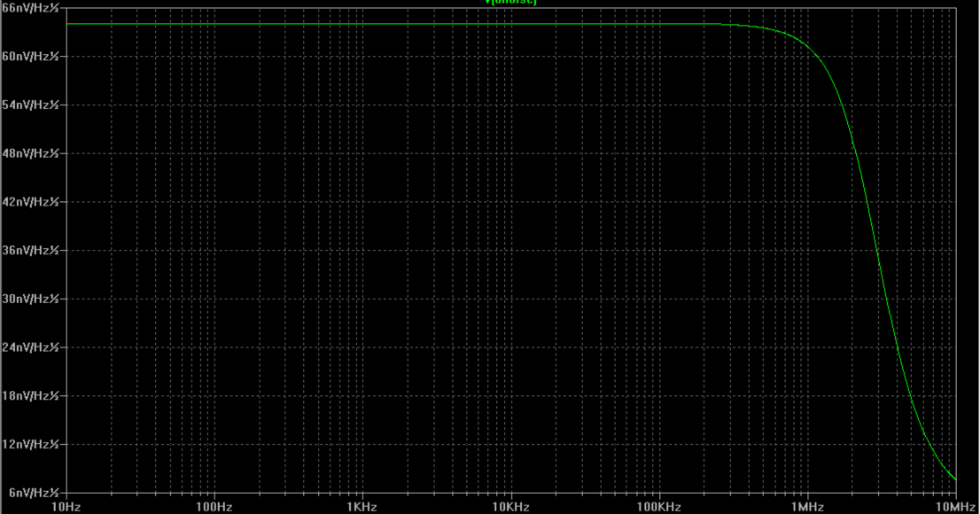
Task: Click the 1MHz frequency axis label
Action: (807, 507)
